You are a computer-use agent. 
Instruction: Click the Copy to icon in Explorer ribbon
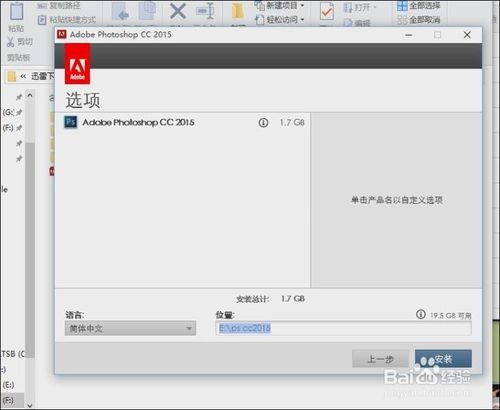coord(147,11)
